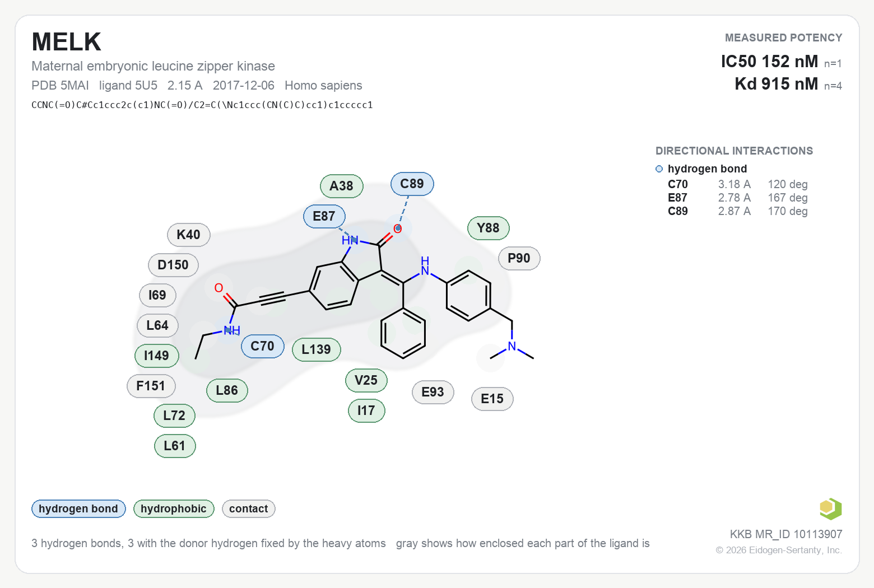Click the C70 row in directional interactions
Screen dimensions: 874x588
[738, 184]
